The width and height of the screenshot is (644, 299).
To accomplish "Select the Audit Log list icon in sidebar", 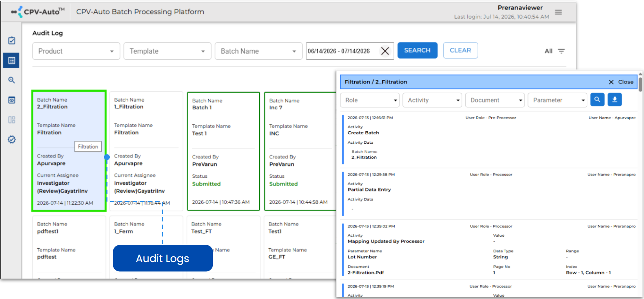I will point(12,60).
